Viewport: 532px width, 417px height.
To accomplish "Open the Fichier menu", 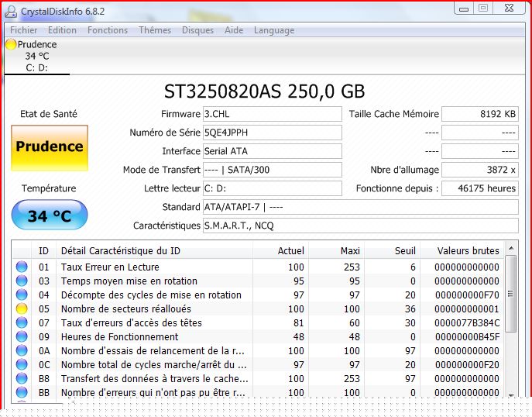I will [23, 30].
